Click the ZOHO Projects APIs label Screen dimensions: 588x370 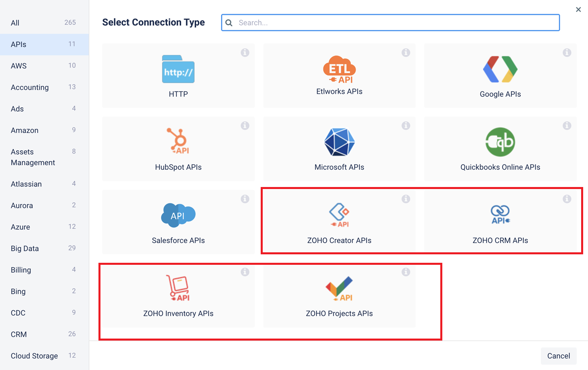pos(339,314)
